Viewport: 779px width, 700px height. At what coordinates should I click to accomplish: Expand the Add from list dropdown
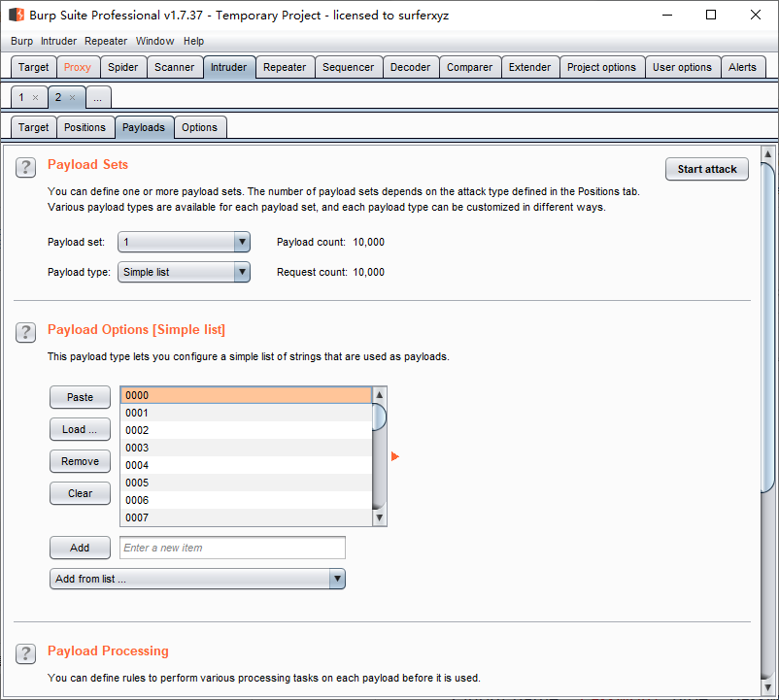click(337, 579)
